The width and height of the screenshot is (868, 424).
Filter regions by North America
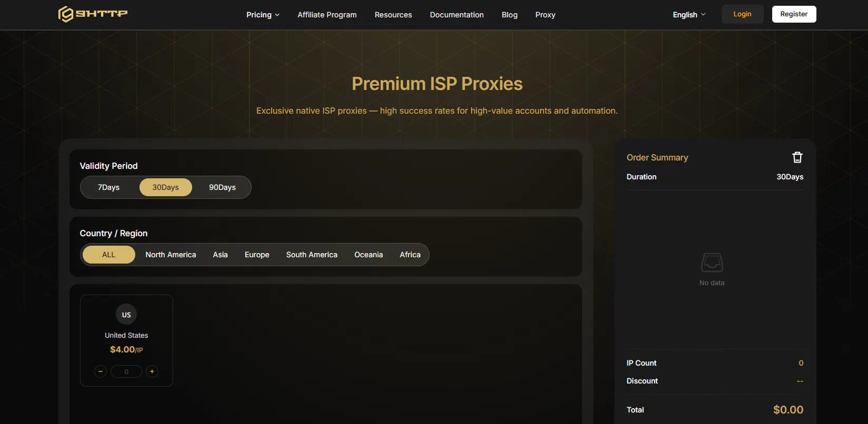coord(171,255)
